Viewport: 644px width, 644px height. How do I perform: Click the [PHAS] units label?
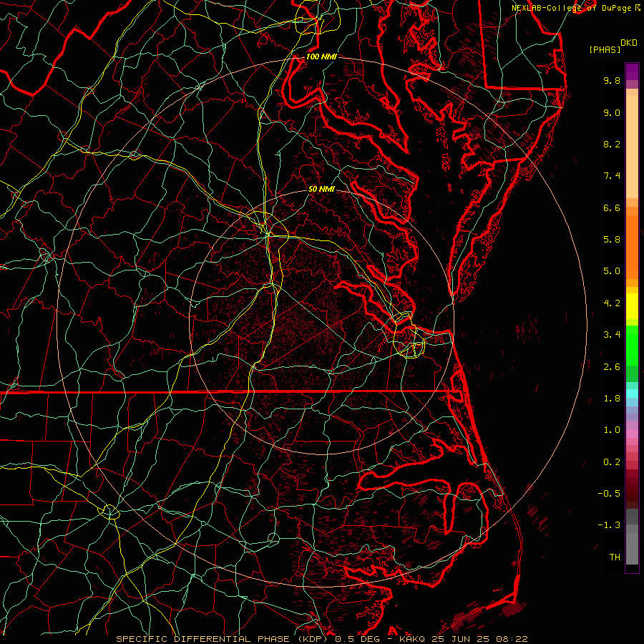(x=604, y=49)
